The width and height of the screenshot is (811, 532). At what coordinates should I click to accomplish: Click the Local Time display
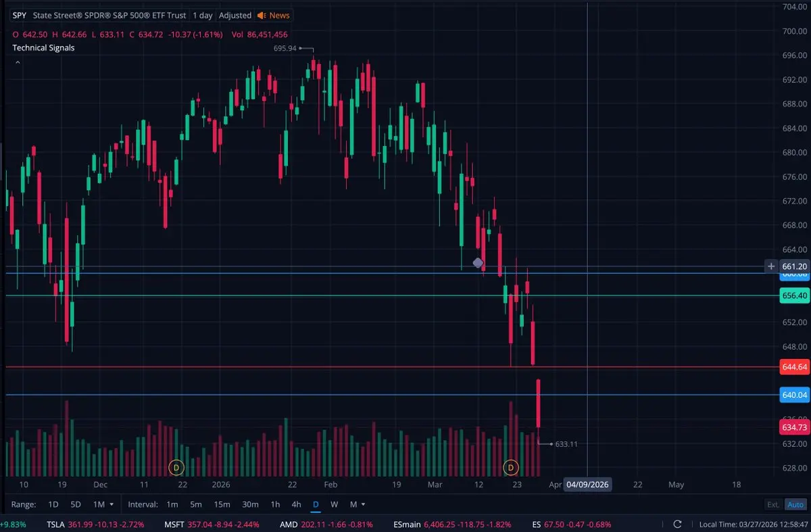pyautogui.click(x=752, y=524)
